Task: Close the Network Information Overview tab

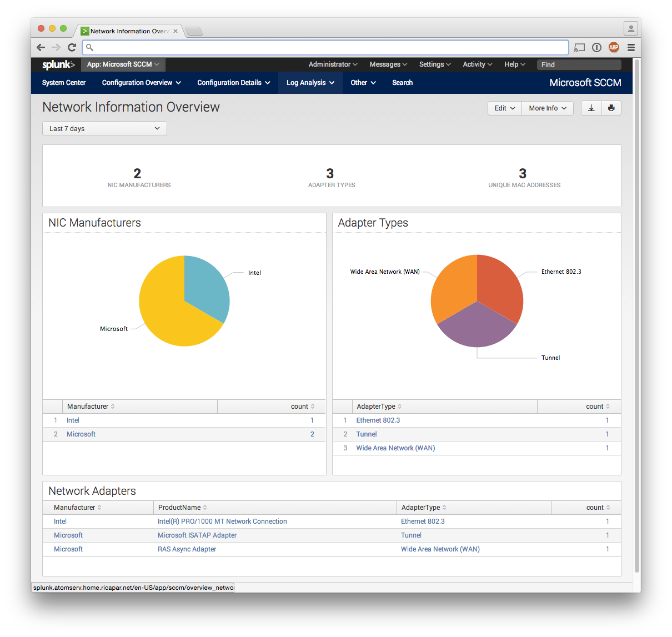Action: [175, 31]
